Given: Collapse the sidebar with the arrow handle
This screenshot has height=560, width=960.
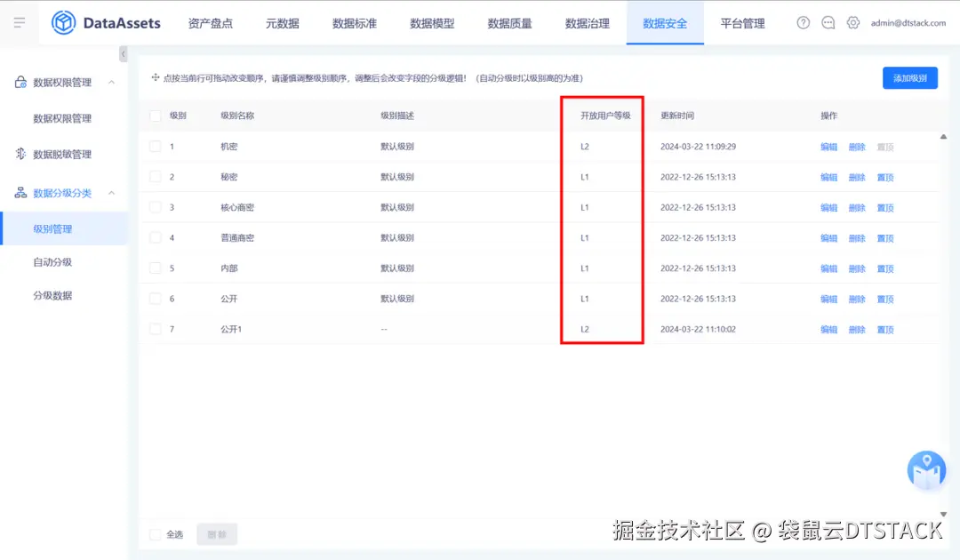Looking at the screenshot, I should coord(123,54).
